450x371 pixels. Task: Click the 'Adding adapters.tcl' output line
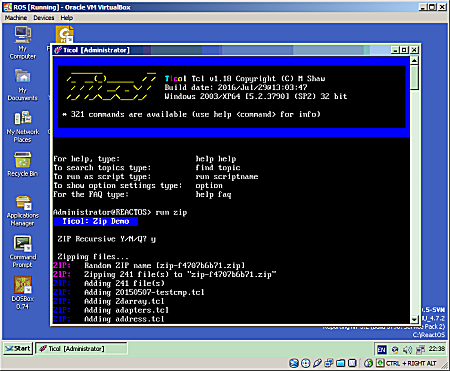tap(126, 310)
